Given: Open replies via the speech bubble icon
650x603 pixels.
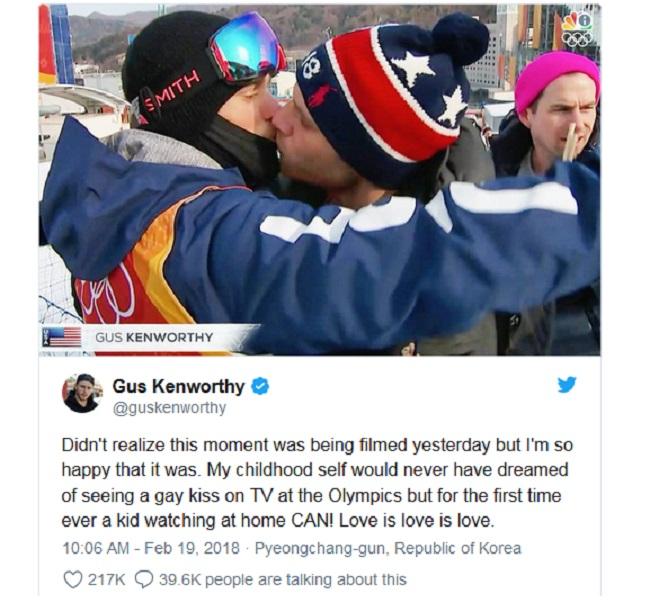Looking at the screenshot, I should (x=144, y=579).
